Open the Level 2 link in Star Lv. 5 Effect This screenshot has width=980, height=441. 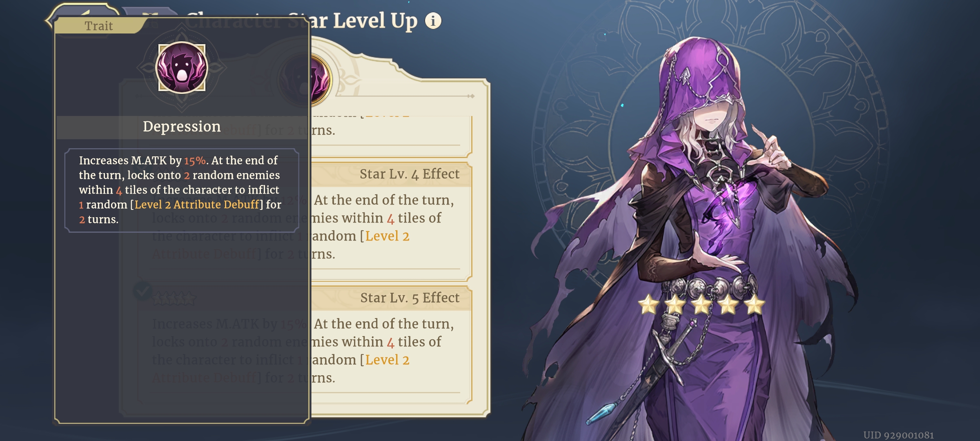click(x=387, y=360)
